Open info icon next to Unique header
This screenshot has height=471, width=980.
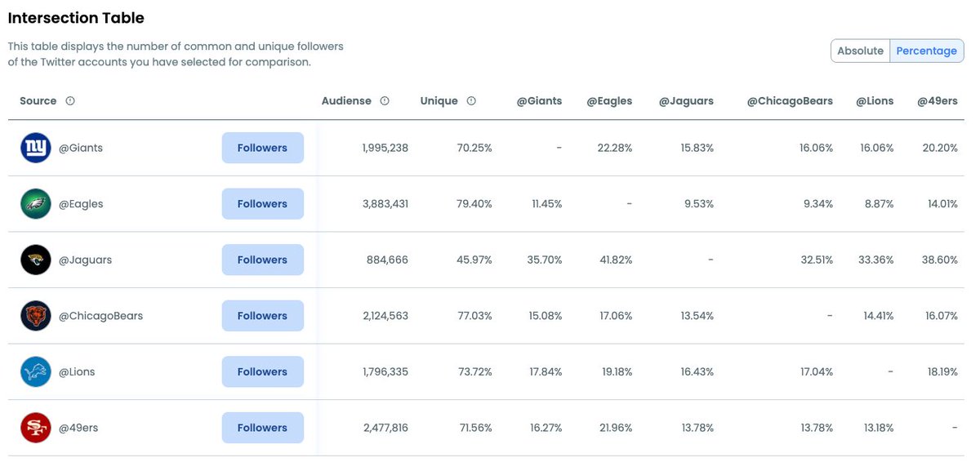[x=471, y=101]
